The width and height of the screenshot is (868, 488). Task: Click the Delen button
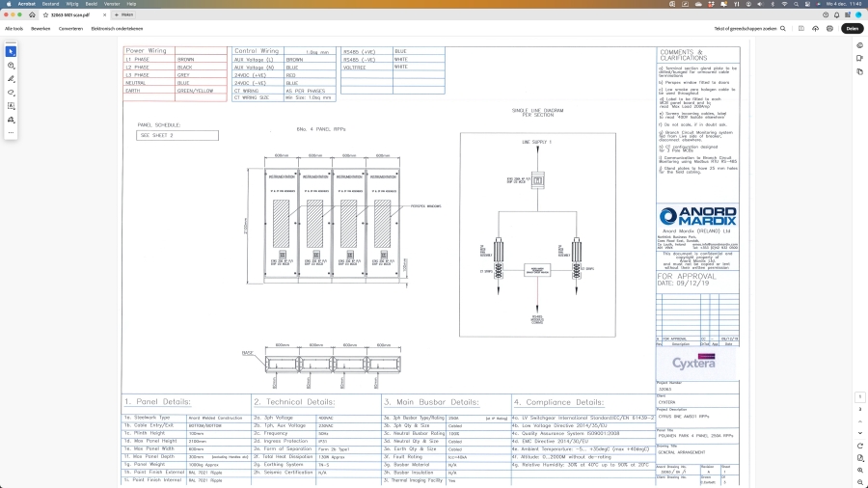[852, 29]
